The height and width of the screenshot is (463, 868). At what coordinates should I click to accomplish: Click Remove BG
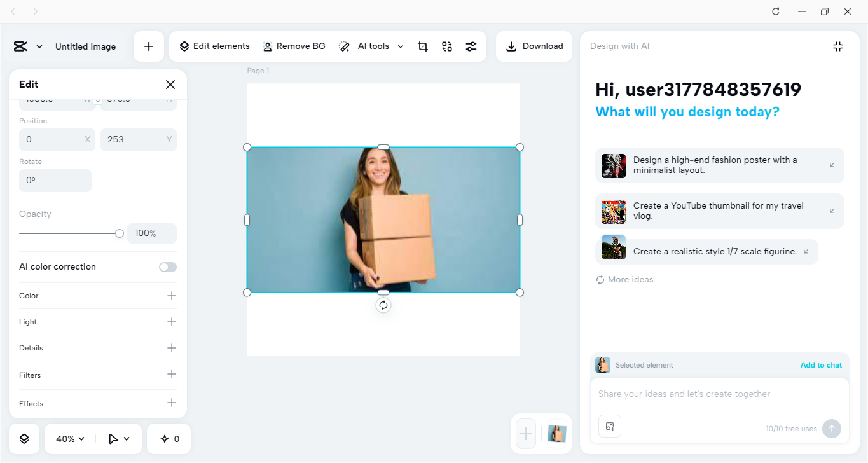click(294, 46)
